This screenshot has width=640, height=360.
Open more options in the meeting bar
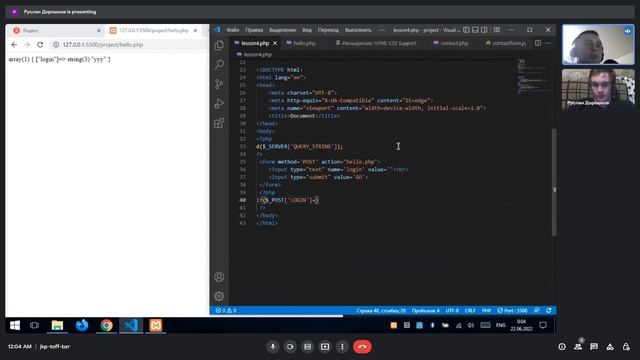(x=342, y=347)
